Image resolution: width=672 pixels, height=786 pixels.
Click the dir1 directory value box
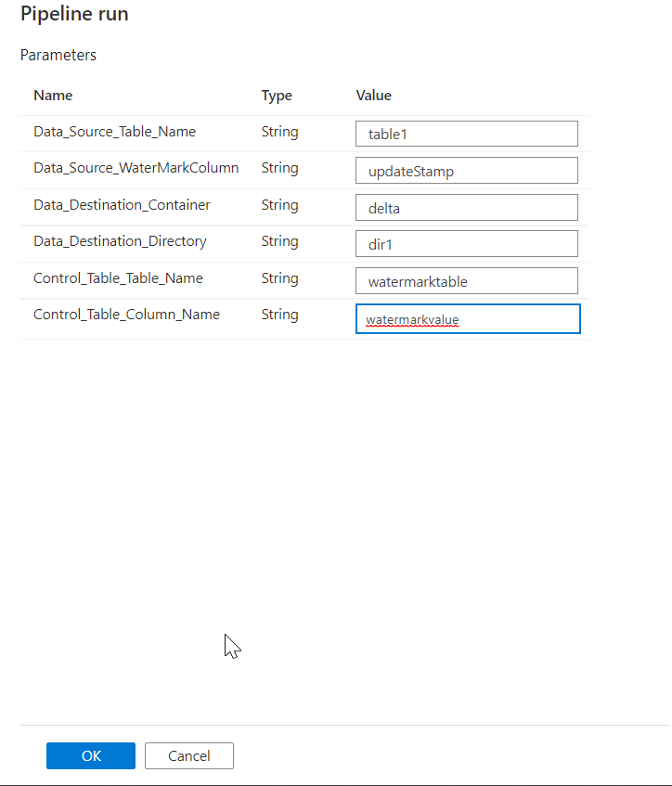(466, 244)
